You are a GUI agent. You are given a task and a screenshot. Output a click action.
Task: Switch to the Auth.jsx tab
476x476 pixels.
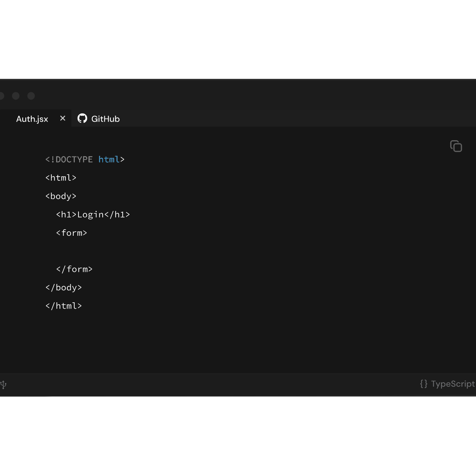click(x=32, y=119)
